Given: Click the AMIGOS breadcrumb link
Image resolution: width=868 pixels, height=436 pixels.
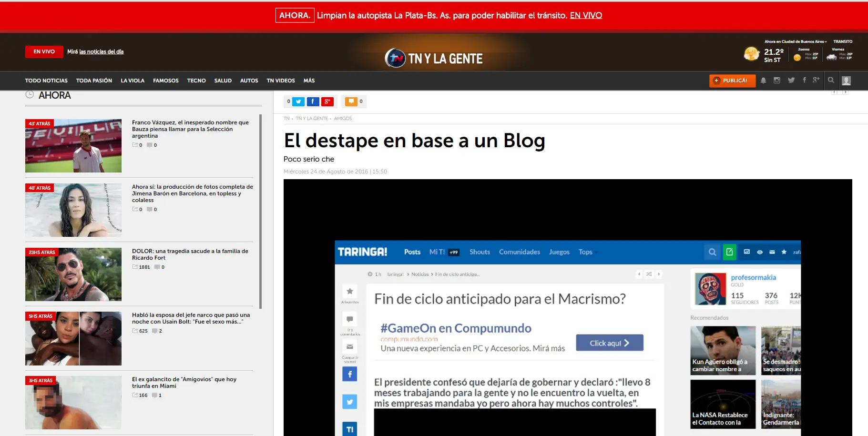Looking at the screenshot, I should pyautogui.click(x=343, y=118).
